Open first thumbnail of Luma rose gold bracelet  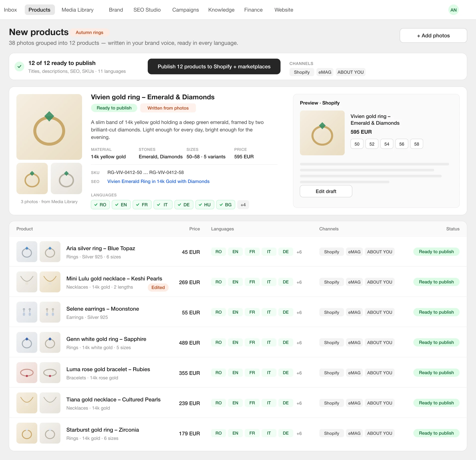[27, 373]
